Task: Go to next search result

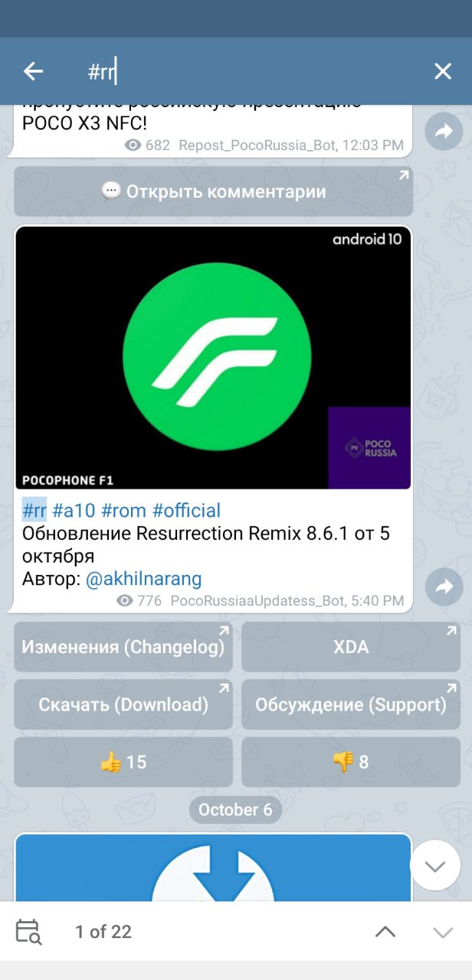Action: click(443, 932)
